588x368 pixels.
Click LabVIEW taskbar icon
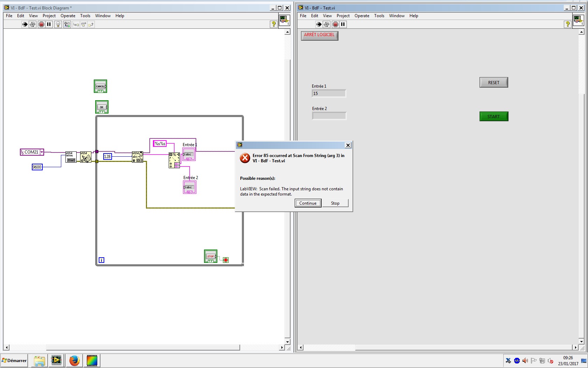56,360
